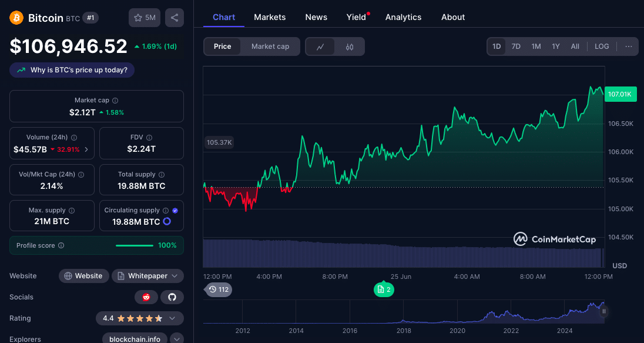
Task: Open the Volume (24h) chevron arrow
Action: coord(86,149)
